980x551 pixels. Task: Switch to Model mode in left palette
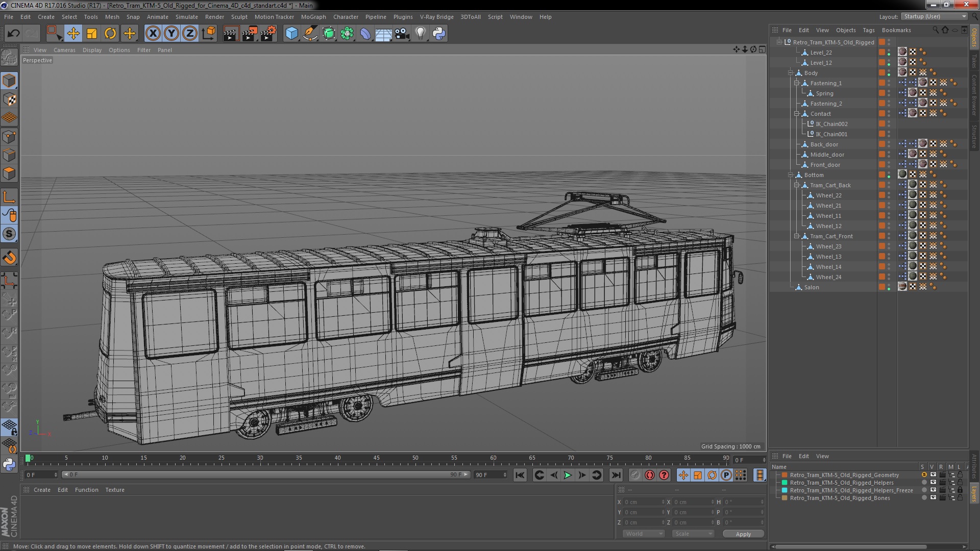(9, 81)
